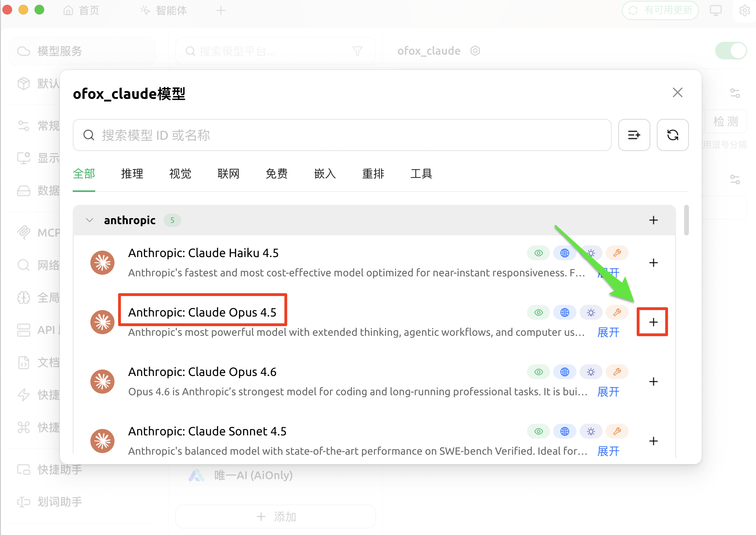Click the tools wrench icon for Claude Sonnet 4.5
Screen dimensions: 756x535
[x=617, y=431]
